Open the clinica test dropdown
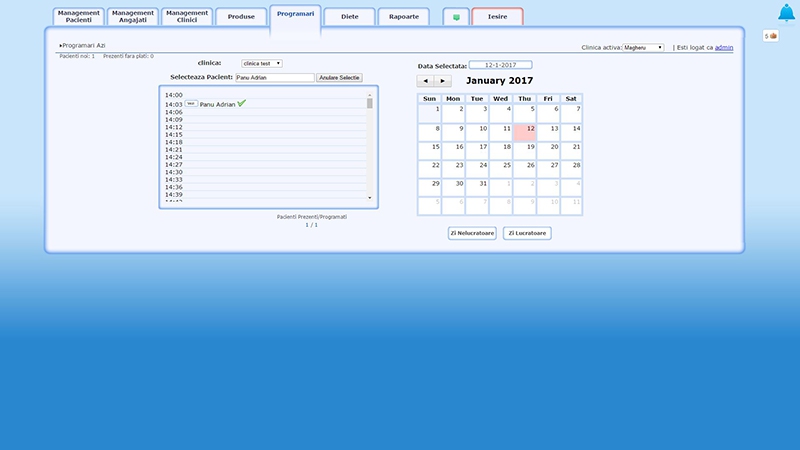Screen dimensions: 800x450 (x=262, y=63)
